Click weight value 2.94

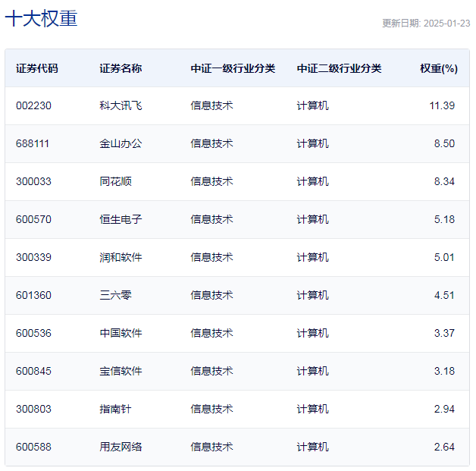coord(444,410)
